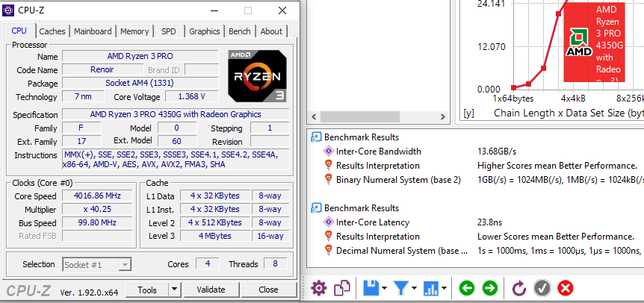Go forward with green right arrow
The width and height of the screenshot is (644, 303).
(x=489, y=287)
